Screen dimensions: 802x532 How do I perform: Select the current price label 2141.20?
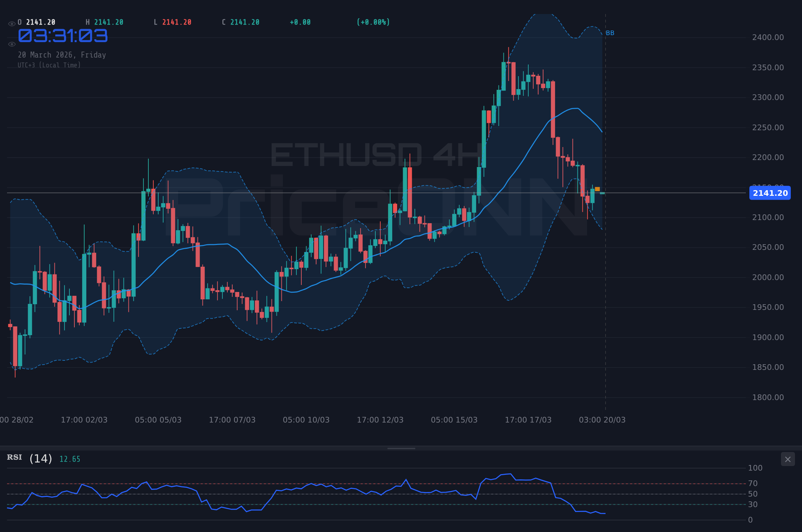click(770, 193)
